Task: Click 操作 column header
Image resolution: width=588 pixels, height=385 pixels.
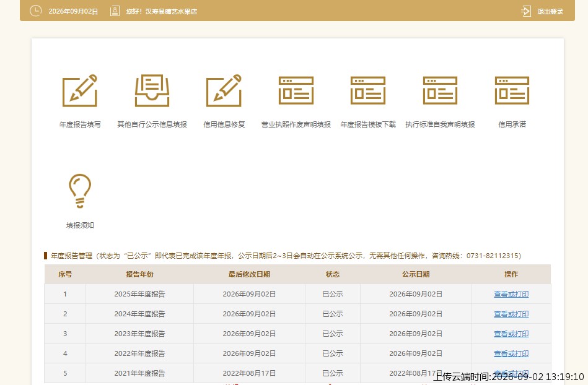Action: tap(511, 274)
